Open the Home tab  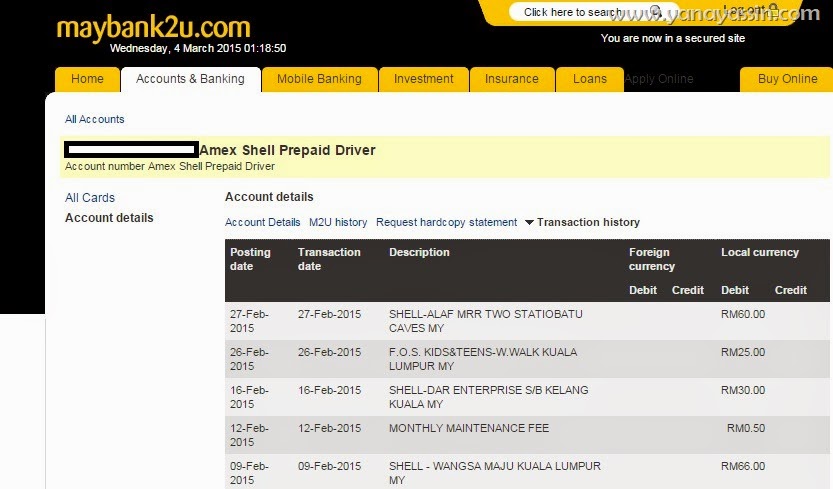pos(87,79)
